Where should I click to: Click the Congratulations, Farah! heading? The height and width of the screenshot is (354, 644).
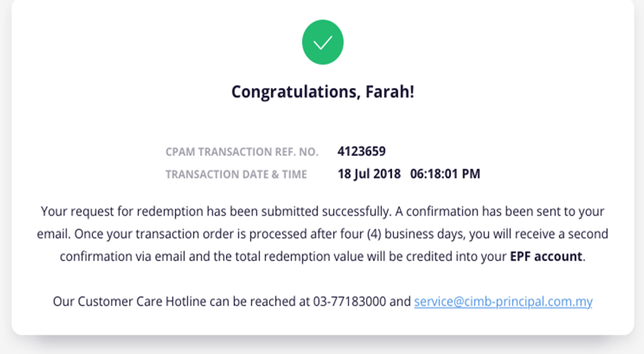tap(323, 92)
